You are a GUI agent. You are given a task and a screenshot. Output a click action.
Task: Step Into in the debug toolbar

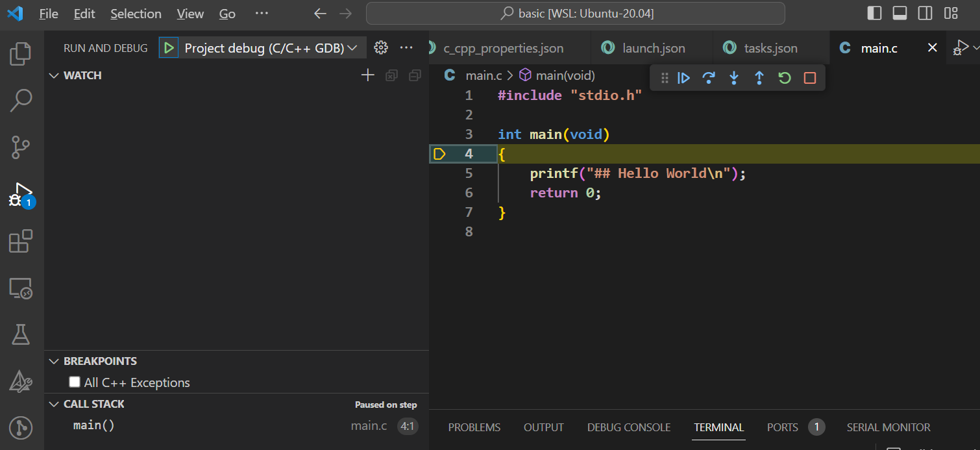click(x=734, y=78)
